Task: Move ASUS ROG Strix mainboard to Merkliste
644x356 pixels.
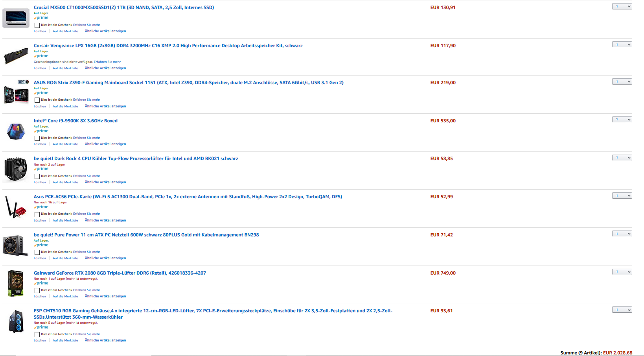Action: (65, 106)
